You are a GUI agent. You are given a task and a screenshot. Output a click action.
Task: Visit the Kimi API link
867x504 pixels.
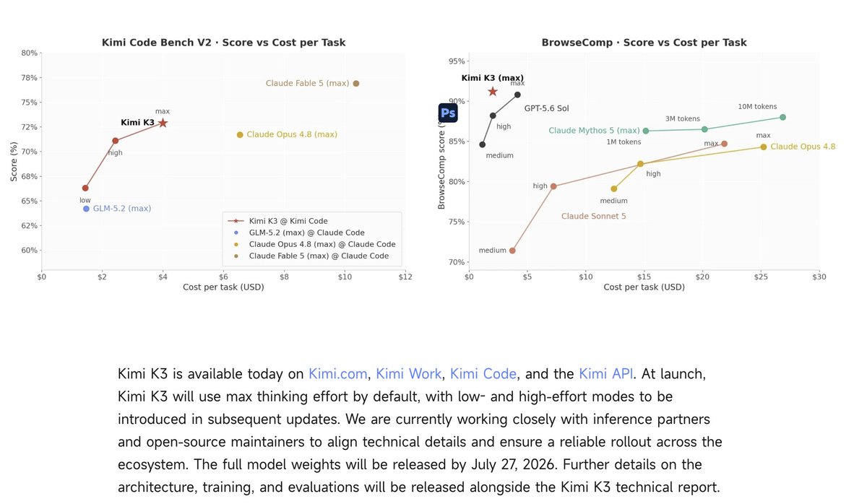point(605,374)
